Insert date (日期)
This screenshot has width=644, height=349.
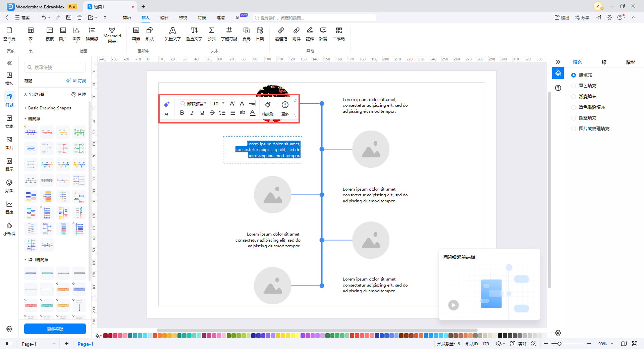tap(260, 34)
